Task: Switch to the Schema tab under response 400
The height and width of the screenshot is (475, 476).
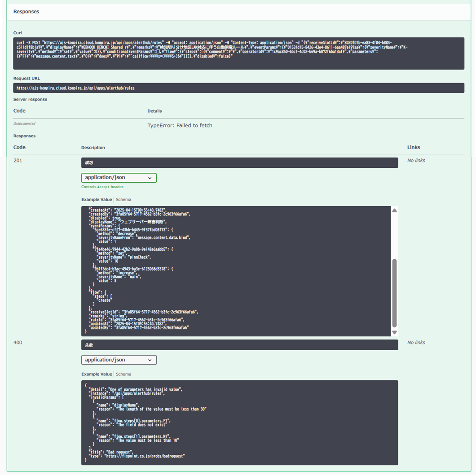Action: [123, 374]
